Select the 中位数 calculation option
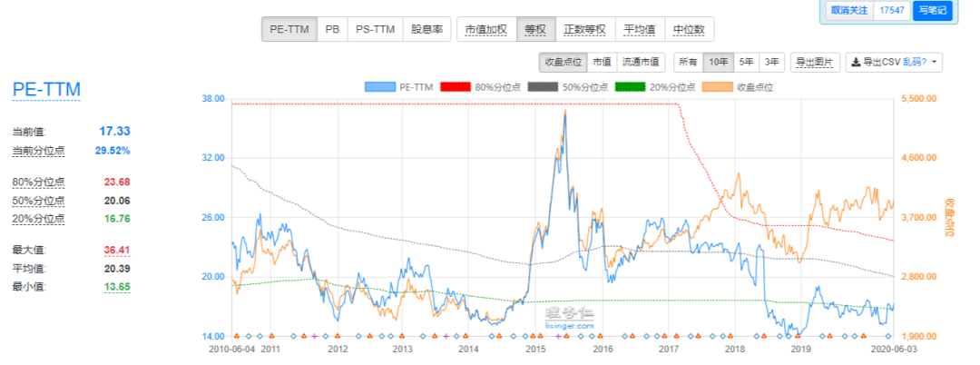 (689, 29)
